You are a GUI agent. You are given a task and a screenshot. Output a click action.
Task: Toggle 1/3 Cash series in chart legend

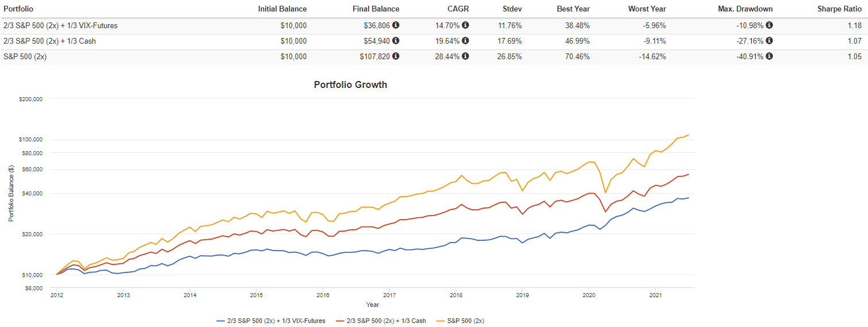click(387, 321)
